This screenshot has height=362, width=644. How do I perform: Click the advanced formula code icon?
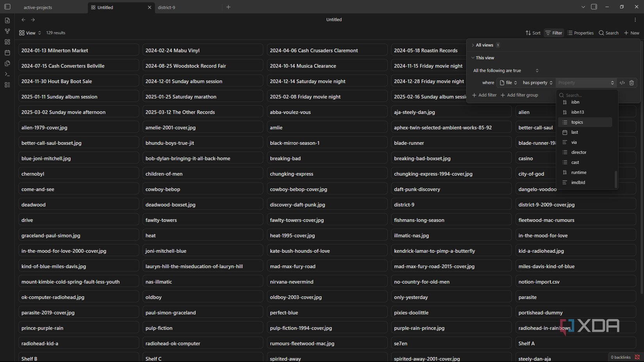pyautogui.click(x=622, y=83)
